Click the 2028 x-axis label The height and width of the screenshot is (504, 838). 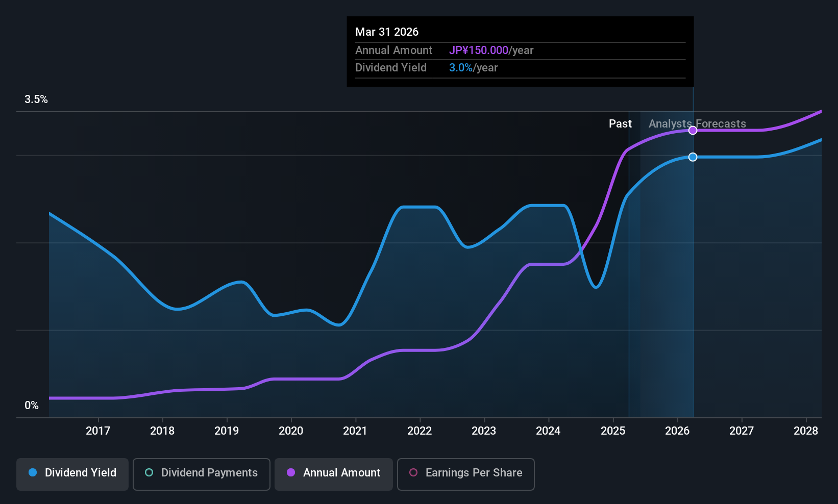click(x=806, y=431)
